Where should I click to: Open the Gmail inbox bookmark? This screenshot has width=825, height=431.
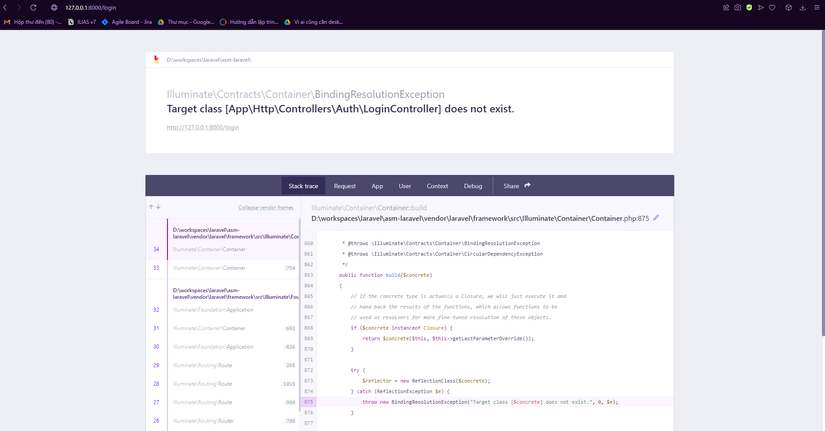tap(32, 22)
